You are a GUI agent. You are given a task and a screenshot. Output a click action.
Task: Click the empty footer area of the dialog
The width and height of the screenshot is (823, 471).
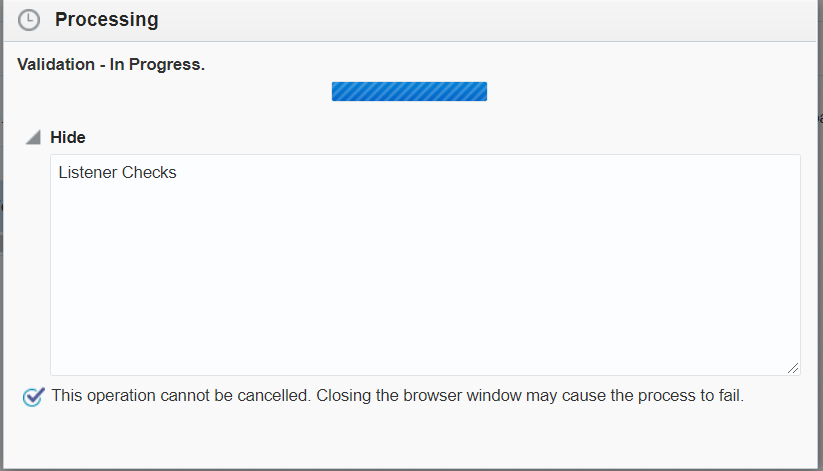(x=410, y=440)
